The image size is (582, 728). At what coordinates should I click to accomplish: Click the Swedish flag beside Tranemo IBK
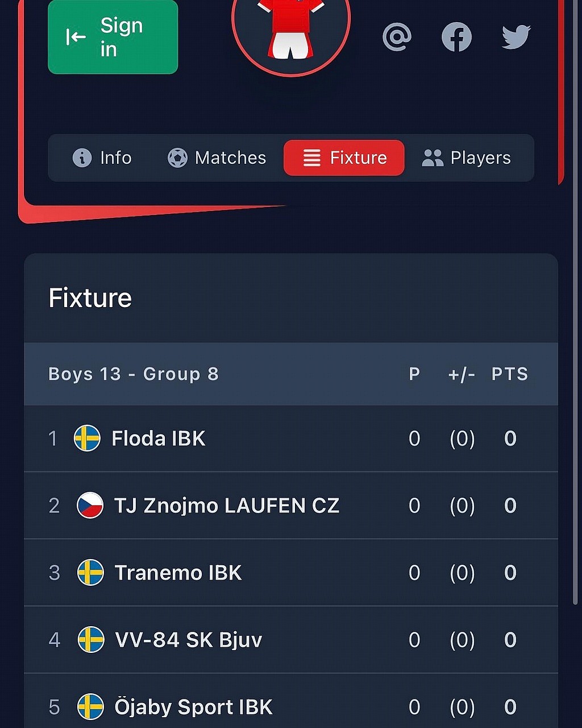[x=90, y=573]
